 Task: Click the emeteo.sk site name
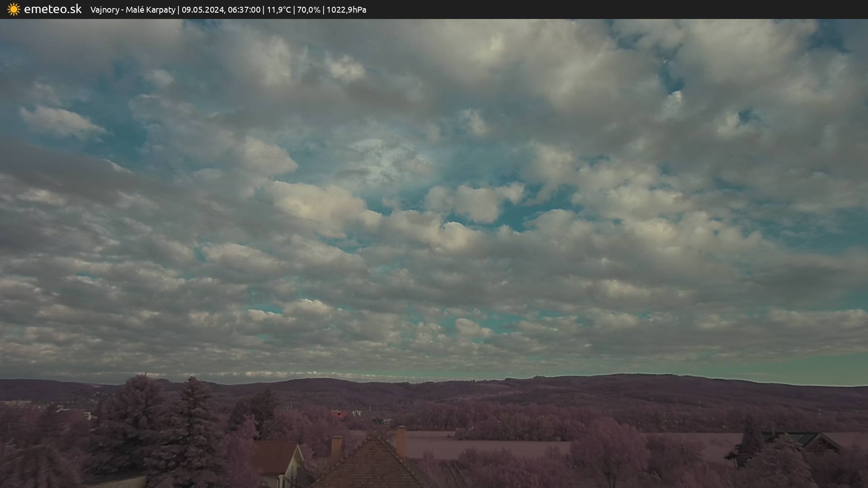click(x=52, y=9)
